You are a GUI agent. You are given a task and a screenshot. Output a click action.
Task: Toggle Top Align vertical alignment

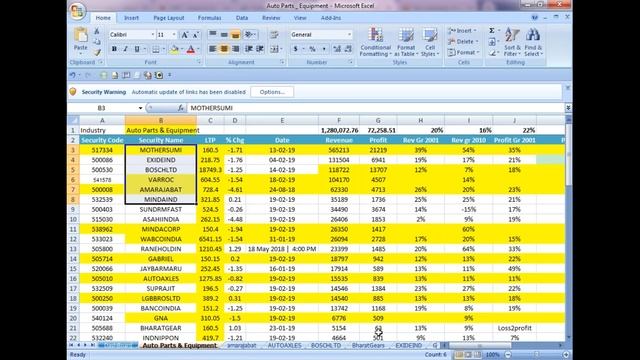tap(213, 35)
